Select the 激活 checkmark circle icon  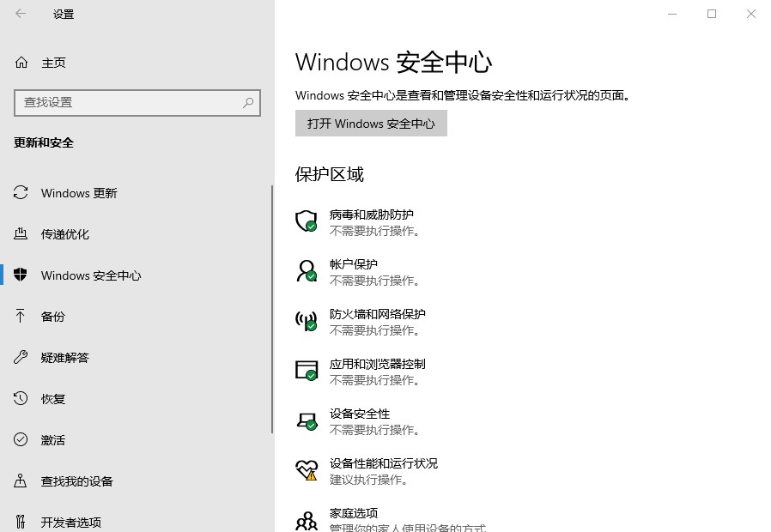[x=21, y=439]
